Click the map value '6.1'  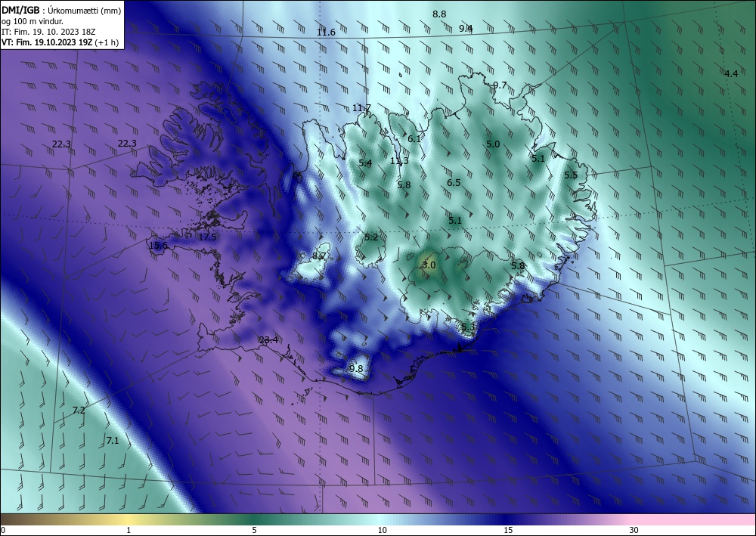coord(414,138)
